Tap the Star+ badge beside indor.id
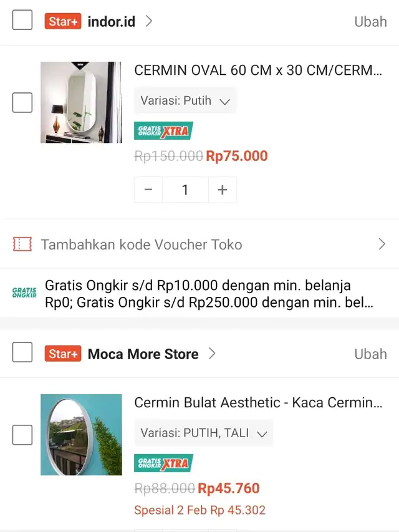 (x=63, y=21)
